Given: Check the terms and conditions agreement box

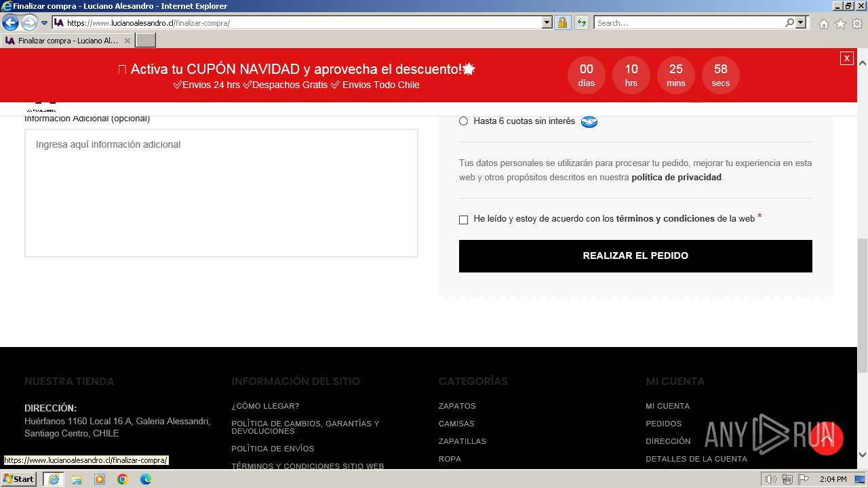Looking at the screenshot, I should [x=463, y=220].
